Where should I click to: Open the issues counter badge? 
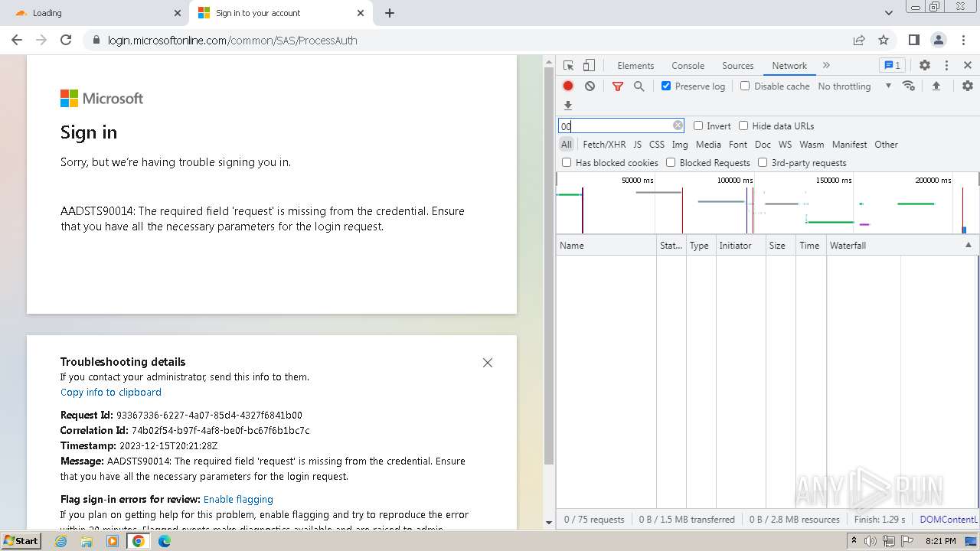point(892,66)
